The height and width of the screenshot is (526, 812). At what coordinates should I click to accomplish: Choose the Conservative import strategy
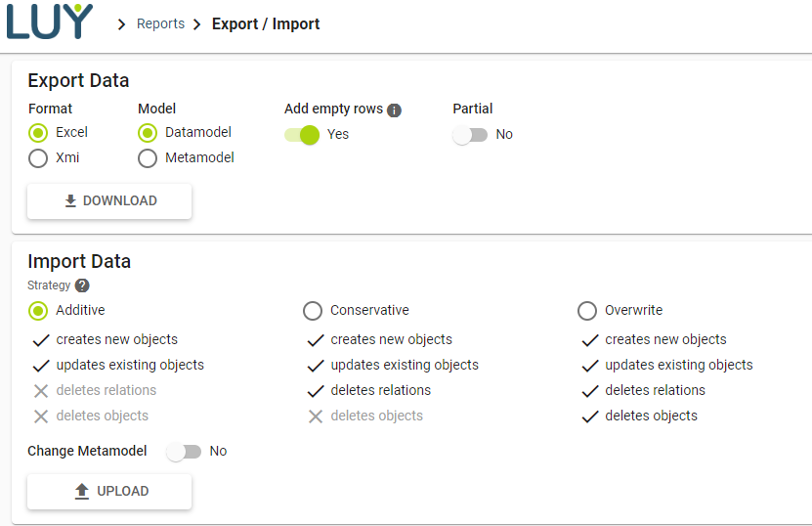coord(313,311)
